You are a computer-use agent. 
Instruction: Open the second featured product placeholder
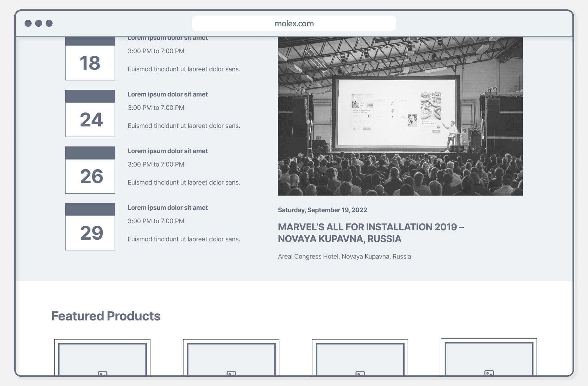pyautogui.click(x=231, y=357)
